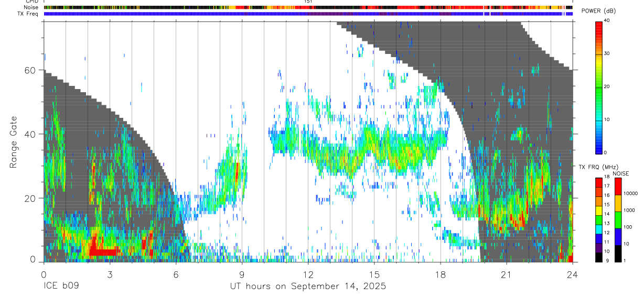This screenshot has height=297, width=644.
Task: Click the '18' tick on the UT hours axis
Action: click(441, 274)
